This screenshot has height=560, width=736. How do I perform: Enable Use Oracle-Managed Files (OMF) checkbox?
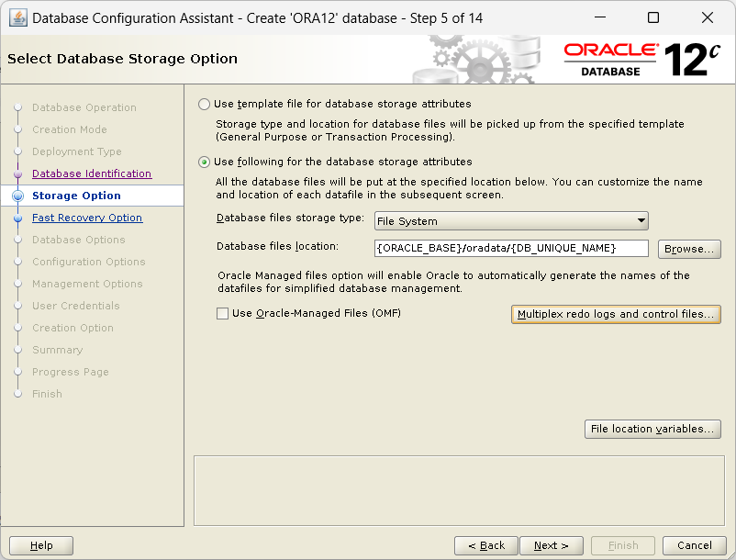(x=222, y=314)
